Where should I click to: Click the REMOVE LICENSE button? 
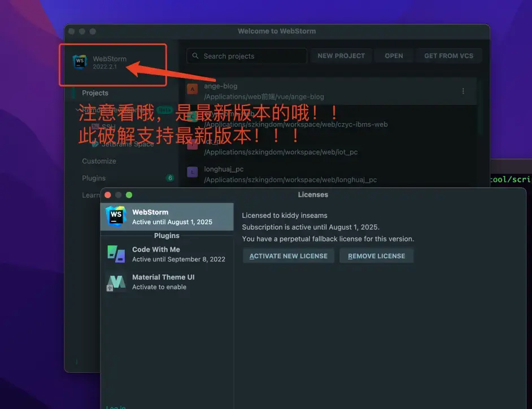[376, 256]
